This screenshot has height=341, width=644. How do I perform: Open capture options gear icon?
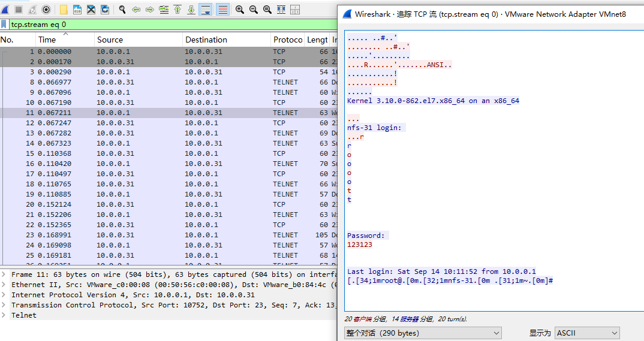point(46,9)
